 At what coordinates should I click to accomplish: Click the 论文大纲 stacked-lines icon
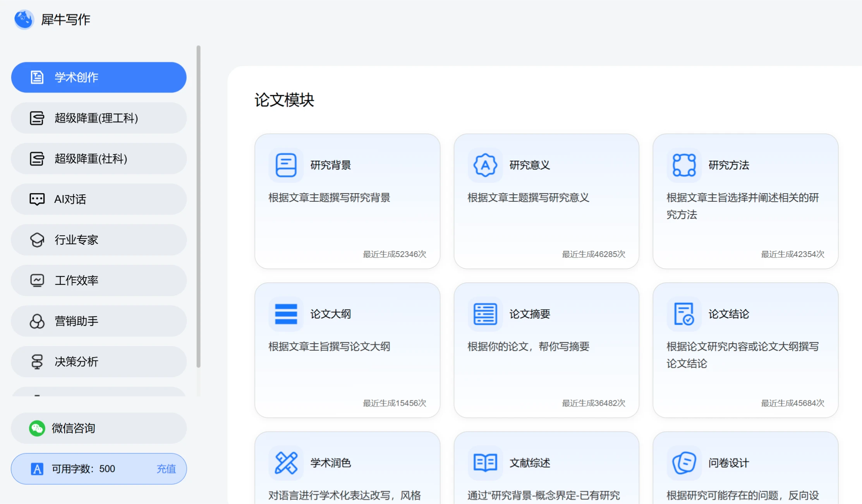(x=286, y=314)
